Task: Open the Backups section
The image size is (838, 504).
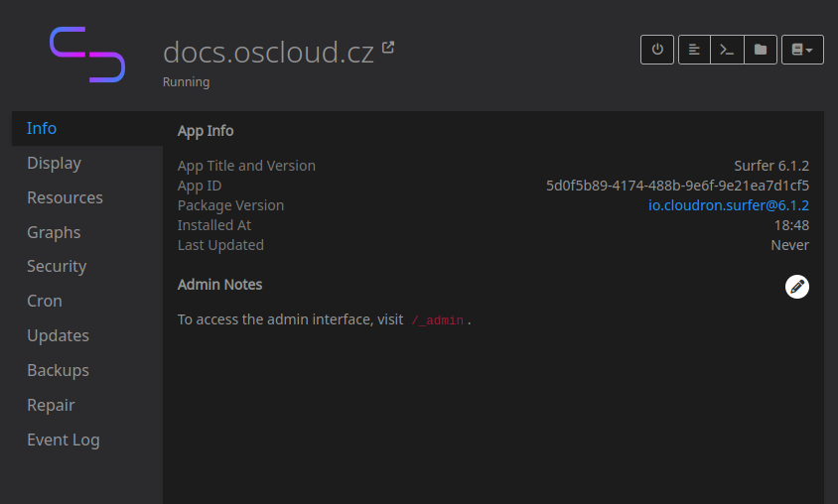Action: click(58, 370)
